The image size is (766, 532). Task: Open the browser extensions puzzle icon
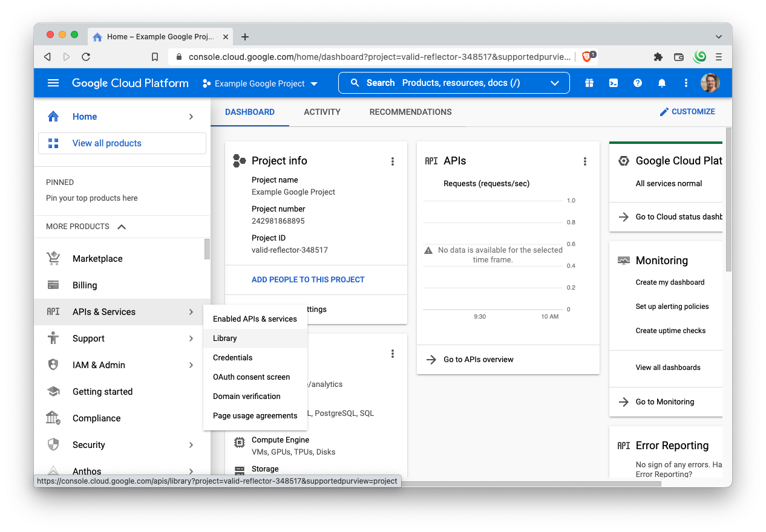point(658,57)
